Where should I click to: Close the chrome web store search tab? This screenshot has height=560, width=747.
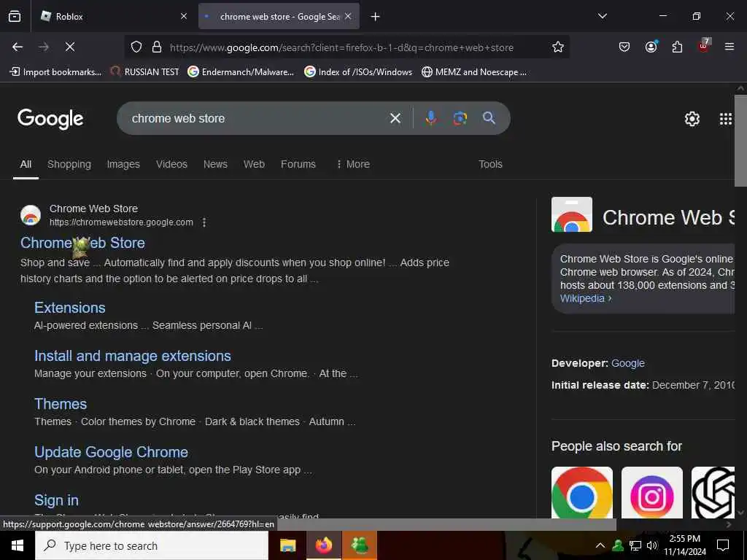point(348,16)
